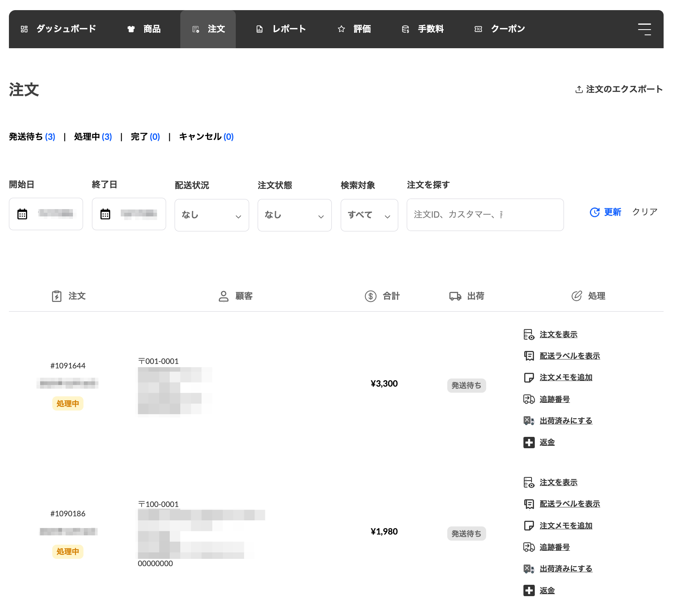679x616 pixels.
Task: Click the 注文を表示 icon for order #1091644
Action: (x=529, y=334)
